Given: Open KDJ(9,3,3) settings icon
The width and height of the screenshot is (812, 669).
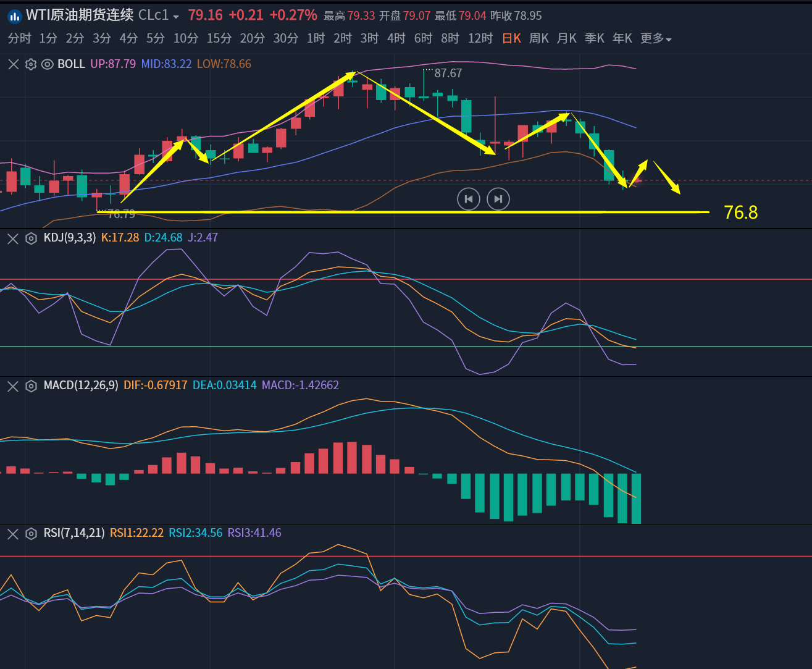Looking at the screenshot, I should pyautogui.click(x=31, y=238).
